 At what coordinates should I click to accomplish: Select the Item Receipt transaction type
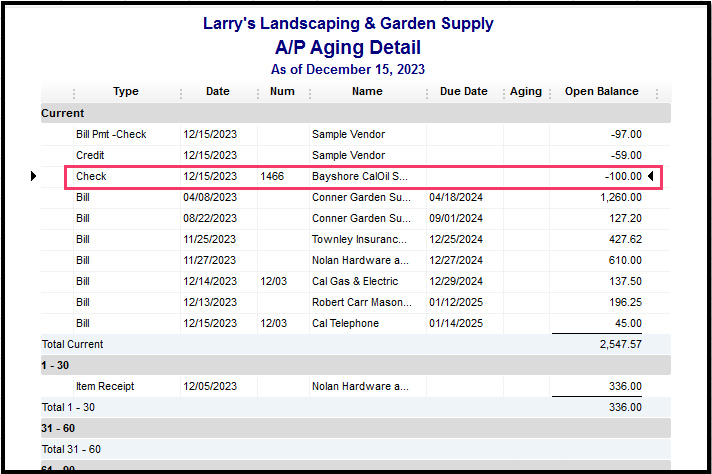[105, 386]
